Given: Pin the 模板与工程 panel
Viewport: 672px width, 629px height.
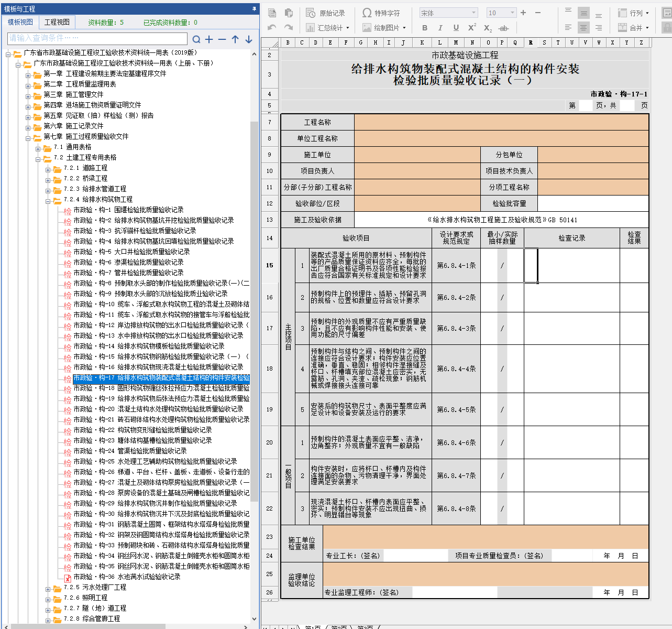Looking at the screenshot, I should tap(255, 9).
